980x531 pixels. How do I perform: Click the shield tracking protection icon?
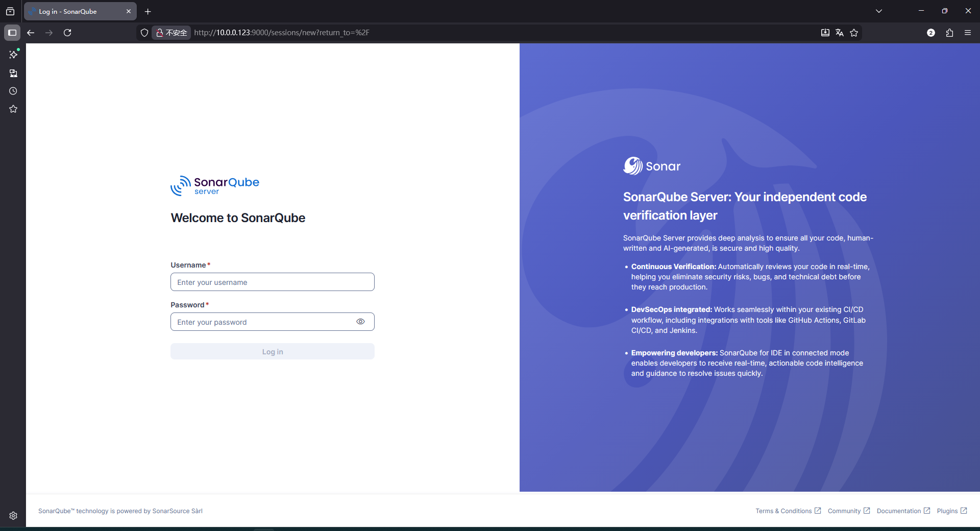144,33
